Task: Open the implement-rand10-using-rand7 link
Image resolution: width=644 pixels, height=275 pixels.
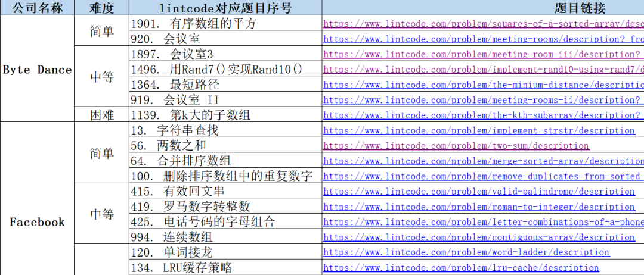Action: tap(484, 70)
